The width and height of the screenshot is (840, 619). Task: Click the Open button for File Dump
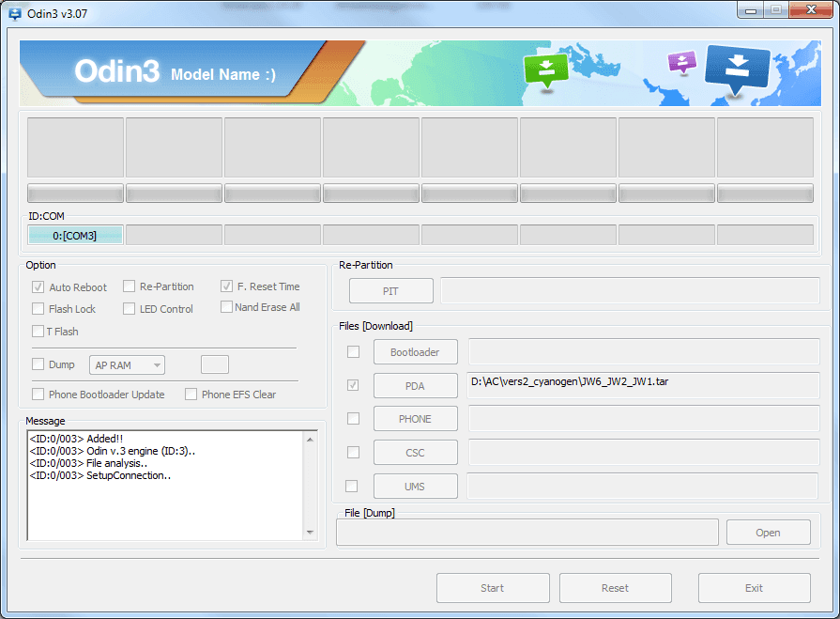(x=769, y=533)
